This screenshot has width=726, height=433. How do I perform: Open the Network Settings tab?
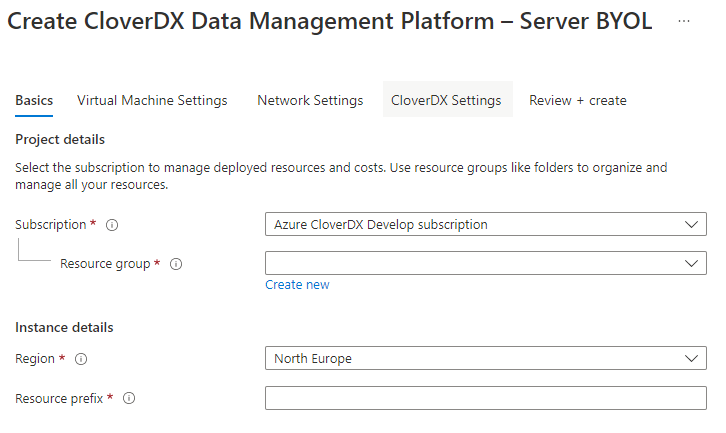(310, 100)
